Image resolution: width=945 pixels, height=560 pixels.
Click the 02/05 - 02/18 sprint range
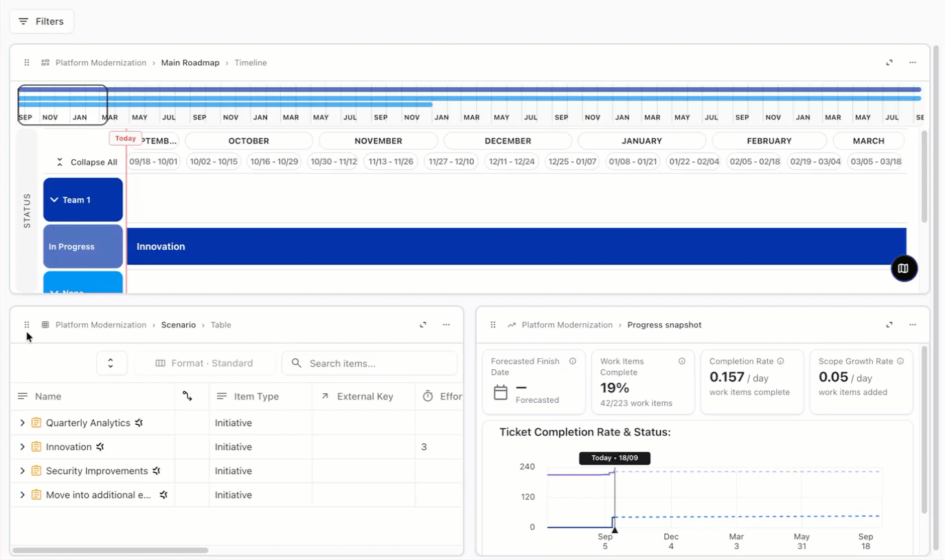coord(755,162)
